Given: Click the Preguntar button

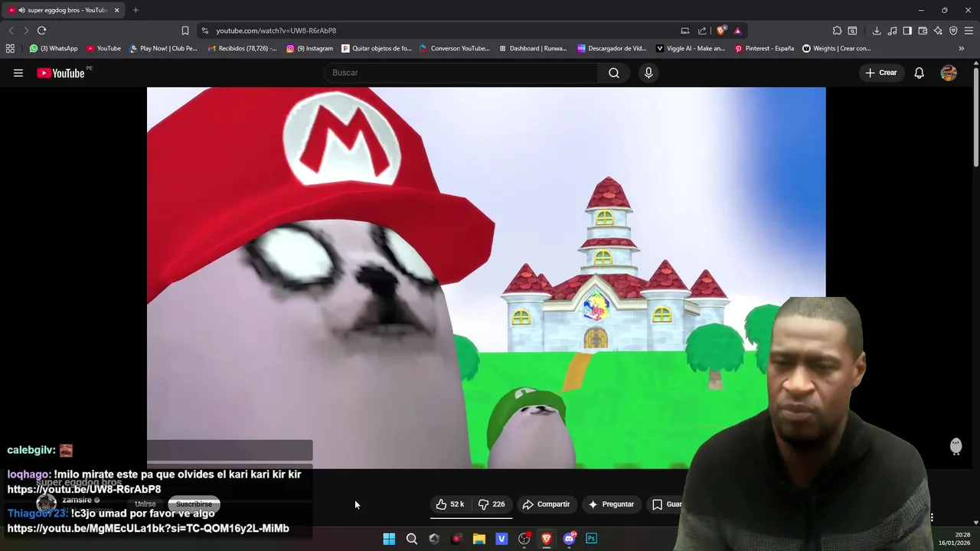Looking at the screenshot, I should (611, 504).
